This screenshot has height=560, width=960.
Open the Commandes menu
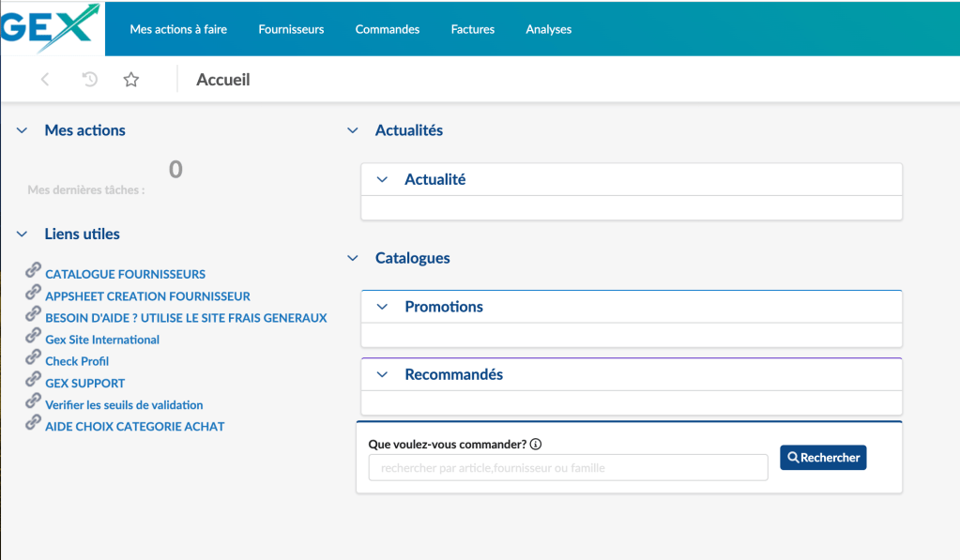point(387,29)
